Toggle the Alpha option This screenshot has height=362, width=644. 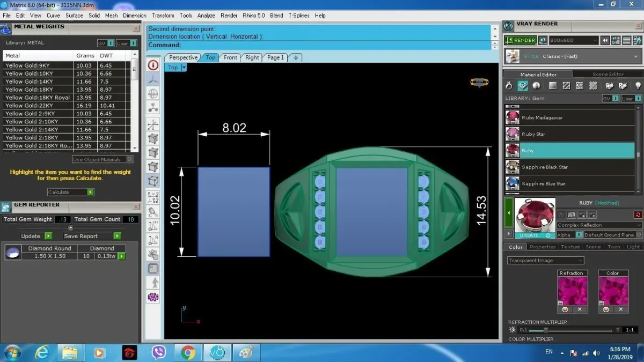[x=569, y=235]
